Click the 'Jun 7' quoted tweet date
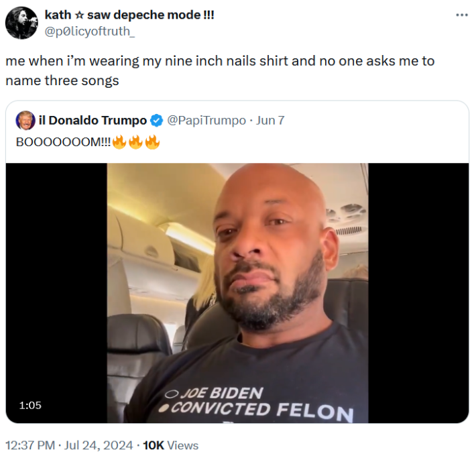 click(x=270, y=121)
